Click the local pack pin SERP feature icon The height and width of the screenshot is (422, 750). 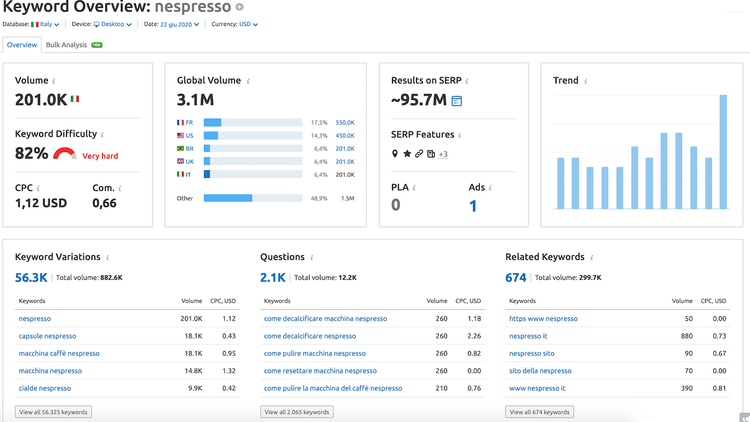(x=395, y=154)
